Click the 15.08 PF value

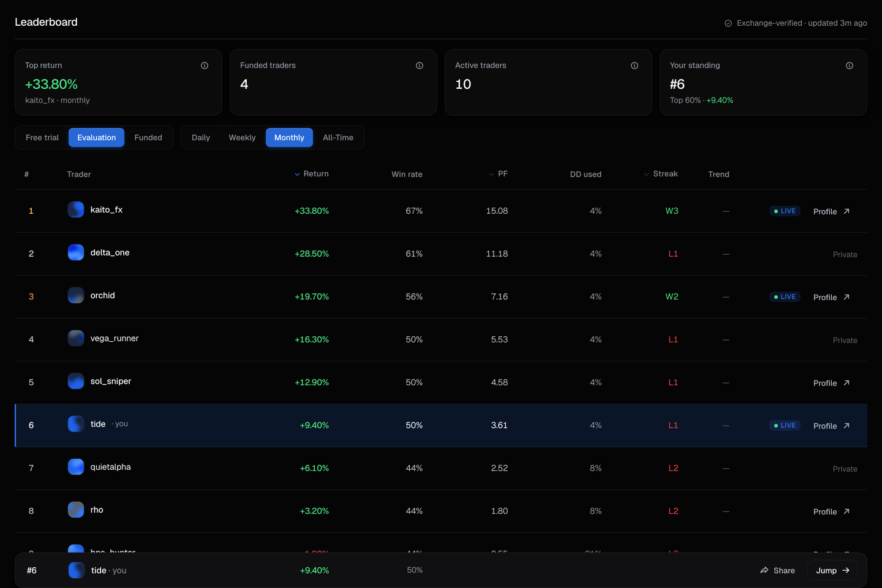[497, 211]
